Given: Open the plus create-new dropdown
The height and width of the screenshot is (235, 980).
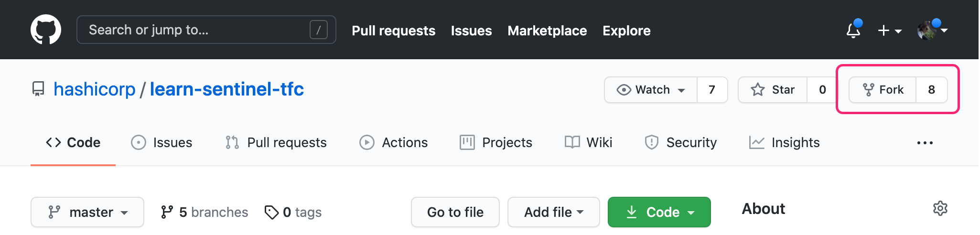Looking at the screenshot, I should coord(890,31).
